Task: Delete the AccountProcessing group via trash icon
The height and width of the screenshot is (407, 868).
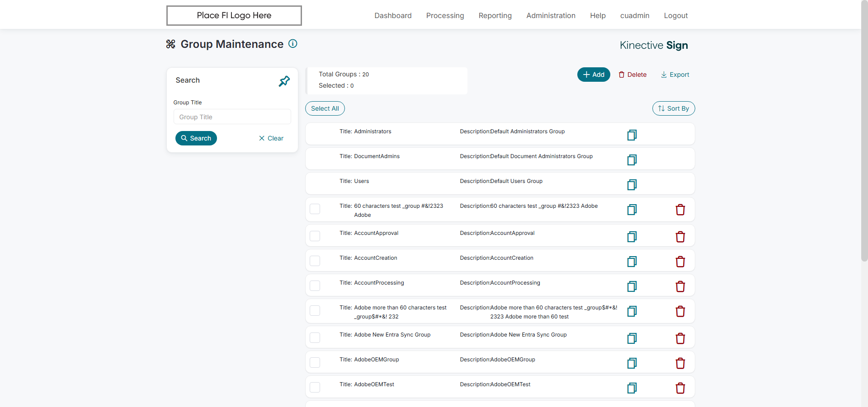Action: (x=680, y=286)
